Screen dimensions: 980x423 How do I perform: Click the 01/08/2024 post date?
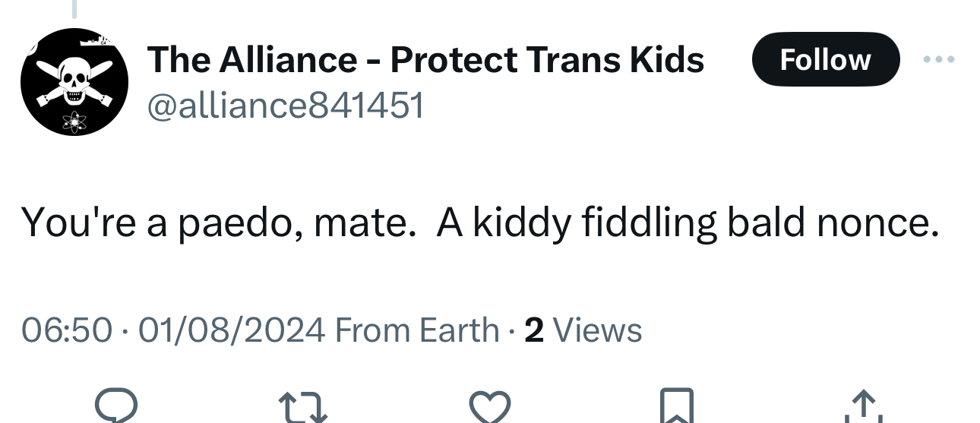[x=232, y=330]
